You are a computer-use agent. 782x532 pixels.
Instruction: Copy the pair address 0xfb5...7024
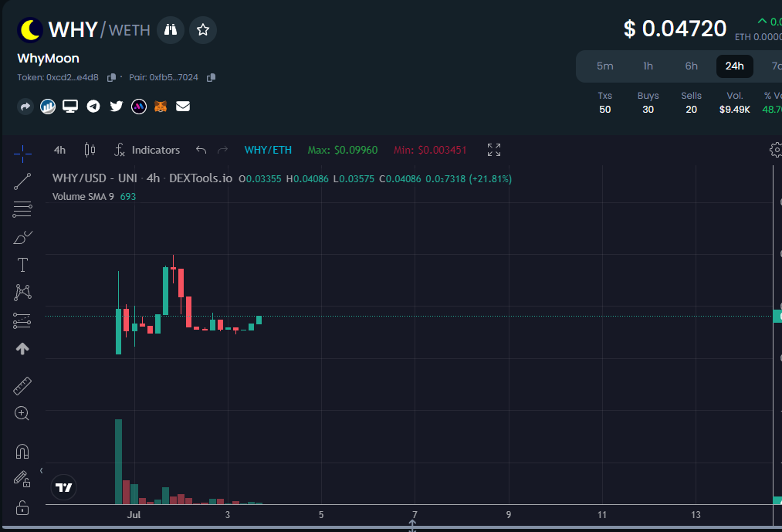coord(211,77)
